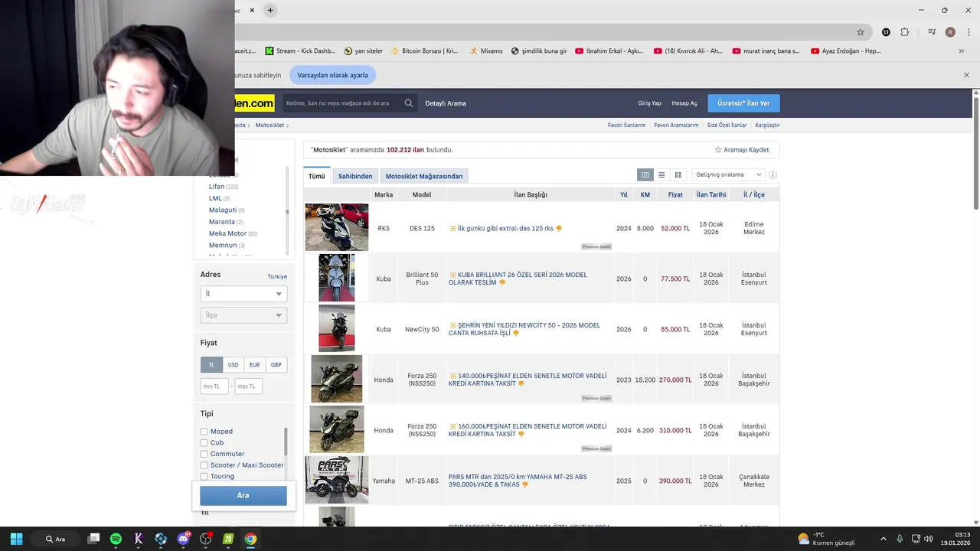Switch to grid gallery view icon
980x551 pixels.
pyautogui.click(x=678, y=175)
